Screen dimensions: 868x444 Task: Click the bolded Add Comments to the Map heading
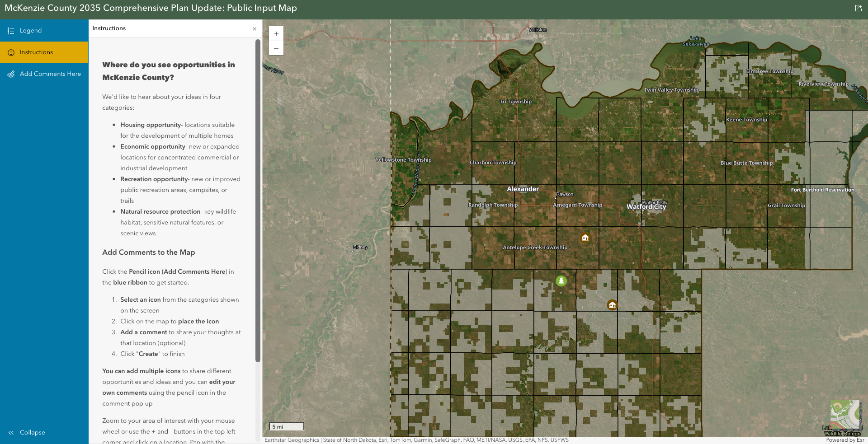click(148, 252)
